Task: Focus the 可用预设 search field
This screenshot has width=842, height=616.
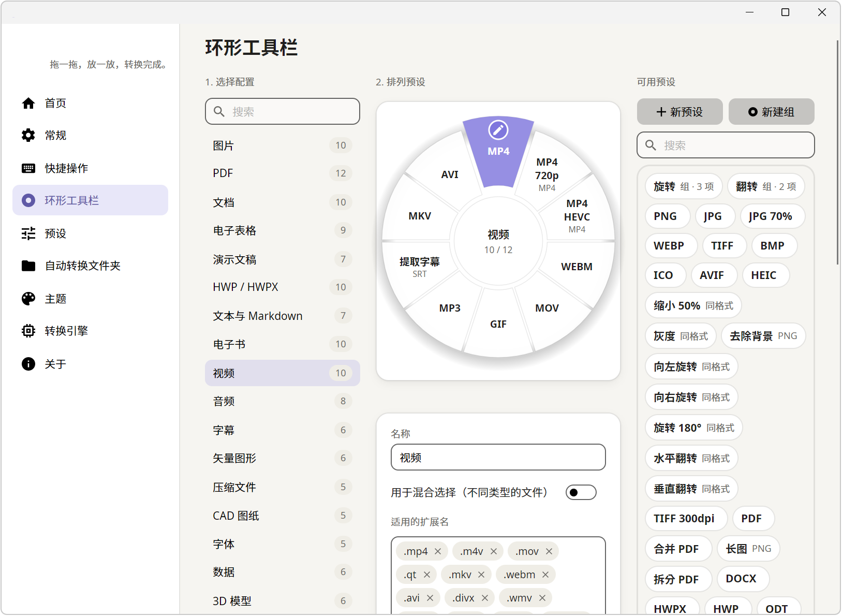Action: coord(726,145)
